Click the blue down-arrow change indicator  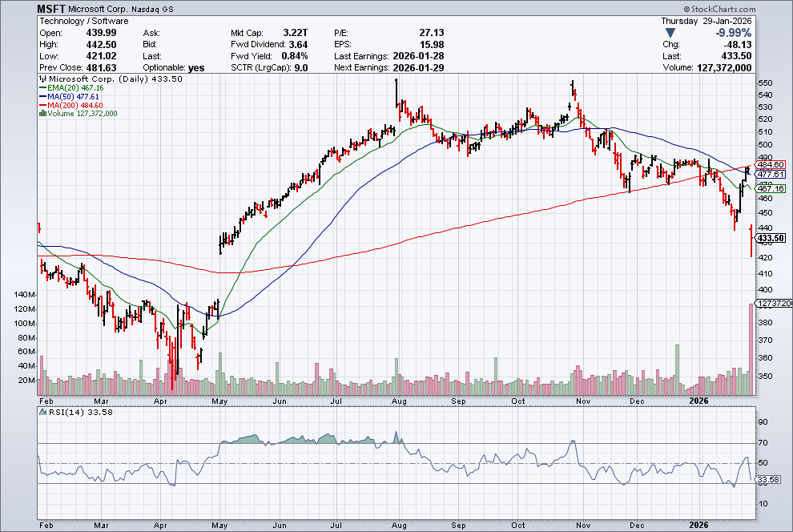point(670,33)
